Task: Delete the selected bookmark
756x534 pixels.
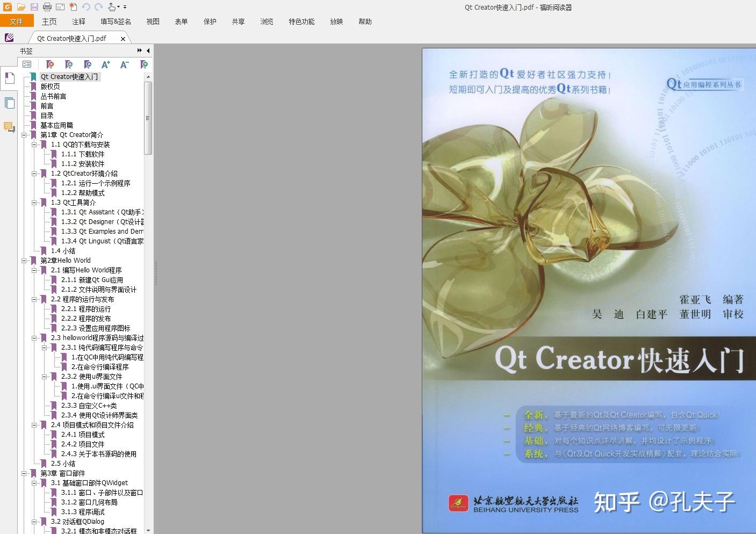Action: point(50,64)
